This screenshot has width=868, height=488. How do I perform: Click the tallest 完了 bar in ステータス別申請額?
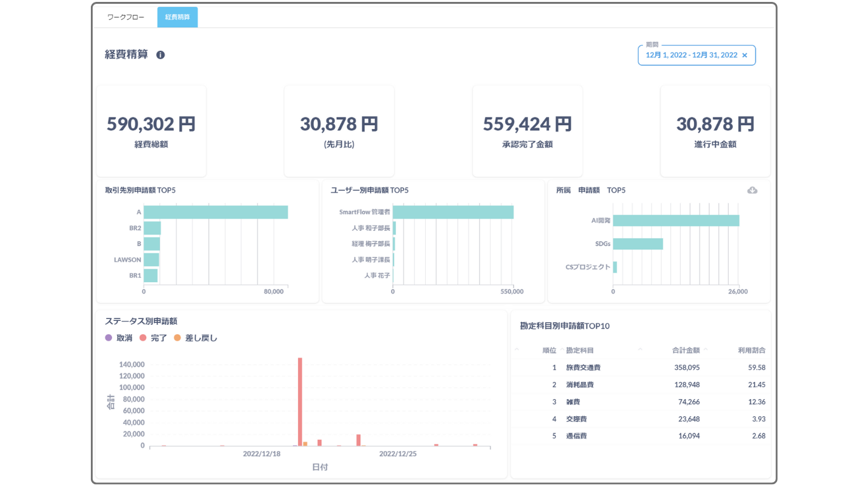(300, 402)
